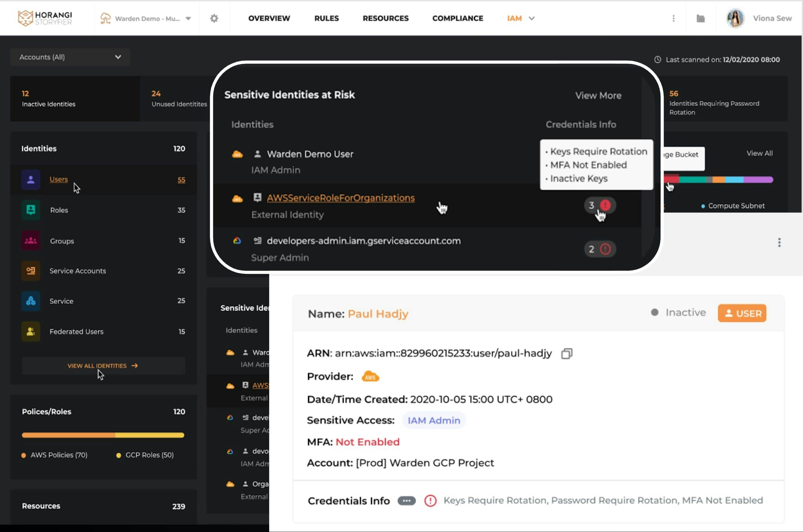Viewport: 803px width, 532px height.
Task: Click the Users identity icon
Action: 31,180
